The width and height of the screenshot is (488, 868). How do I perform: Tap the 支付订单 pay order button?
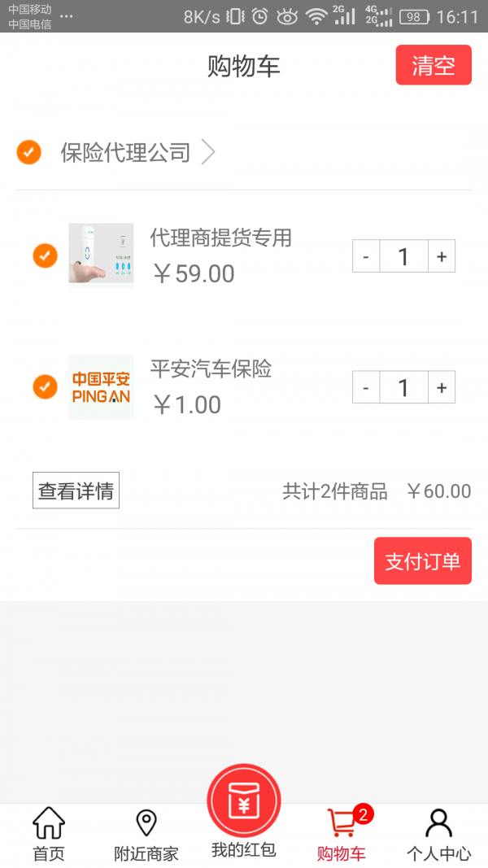click(x=422, y=560)
